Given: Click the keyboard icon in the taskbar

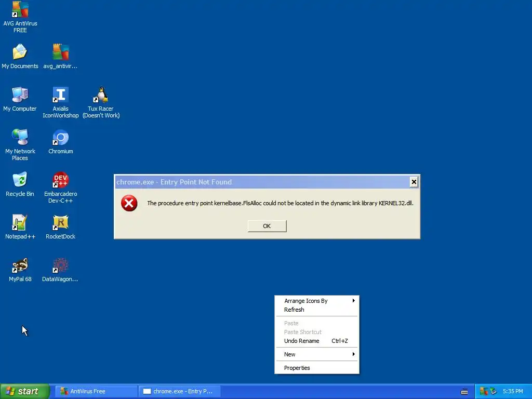Looking at the screenshot, I should [464, 392].
